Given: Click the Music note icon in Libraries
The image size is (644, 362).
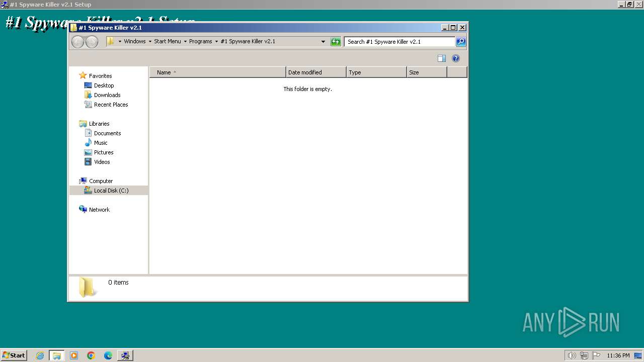Looking at the screenshot, I should tap(88, 143).
